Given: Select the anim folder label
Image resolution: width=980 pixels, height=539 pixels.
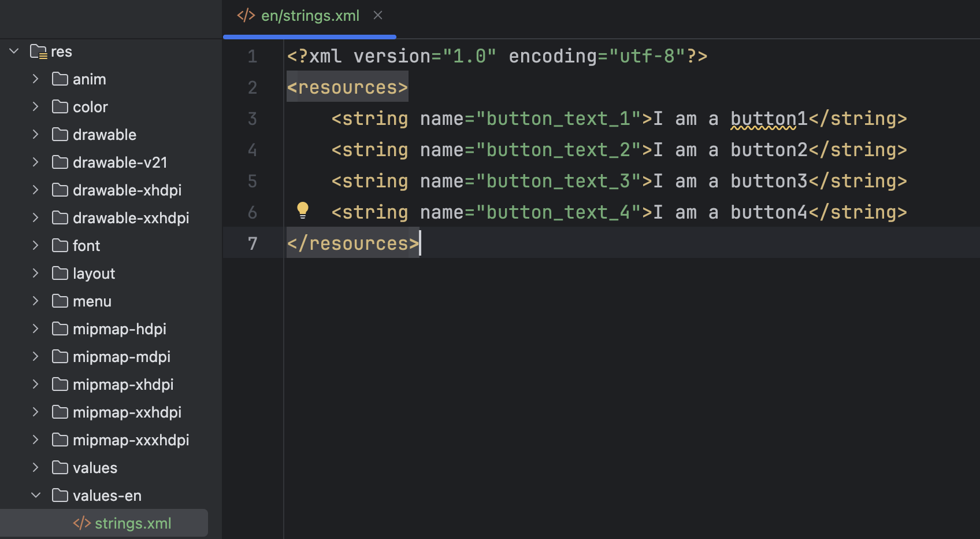Looking at the screenshot, I should click(90, 79).
